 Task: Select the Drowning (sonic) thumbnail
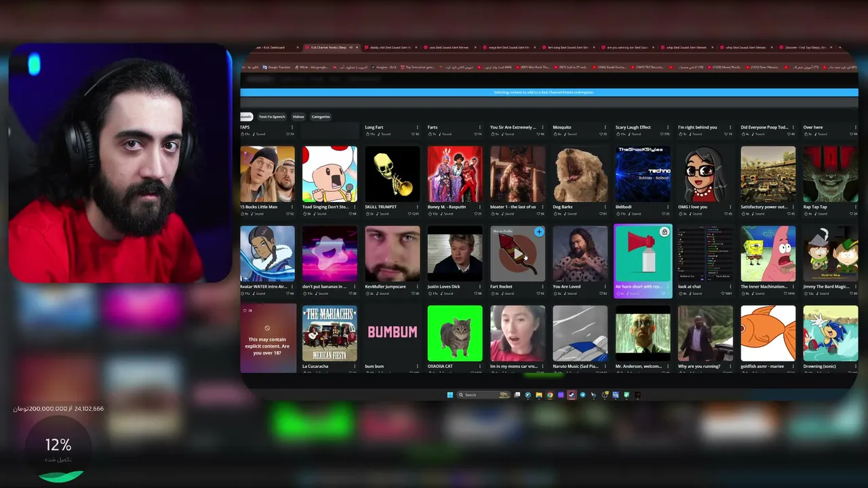click(831, 333)
